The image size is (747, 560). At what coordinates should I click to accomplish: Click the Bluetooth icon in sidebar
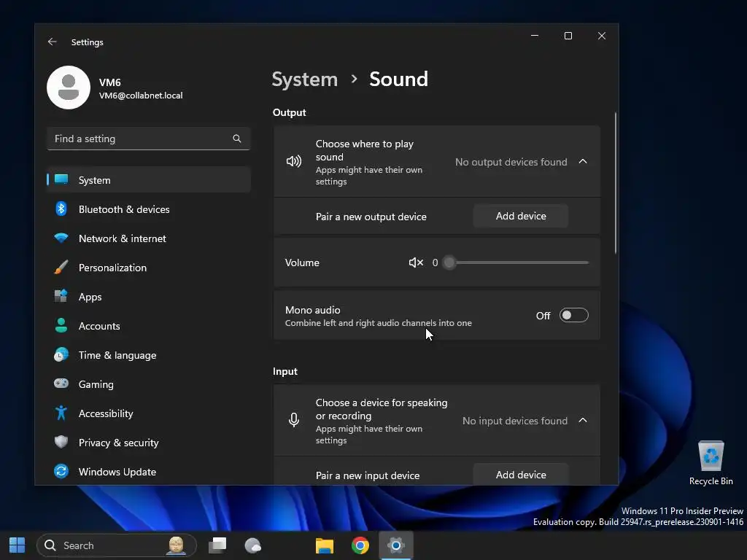61,209
